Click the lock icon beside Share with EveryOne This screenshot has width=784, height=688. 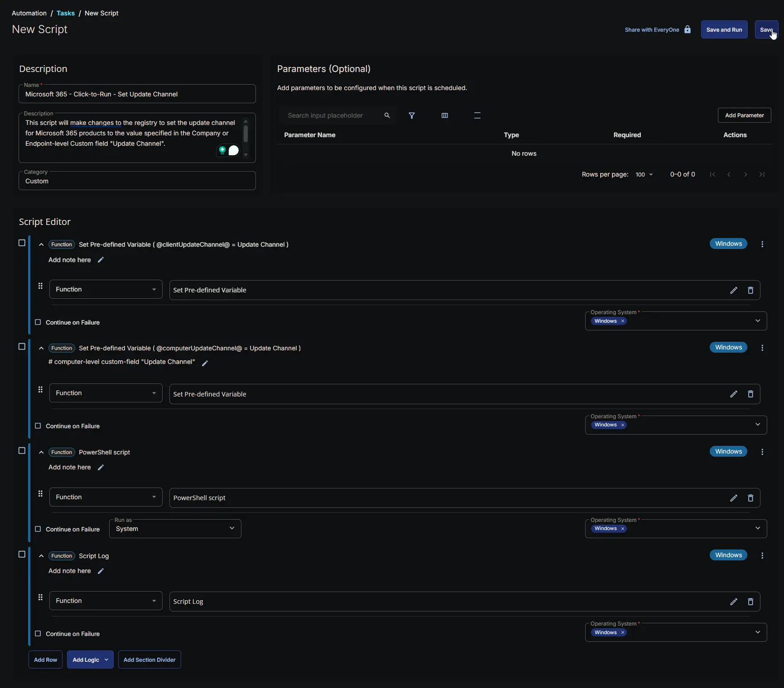pyautogui.click(x=687, y=29)
